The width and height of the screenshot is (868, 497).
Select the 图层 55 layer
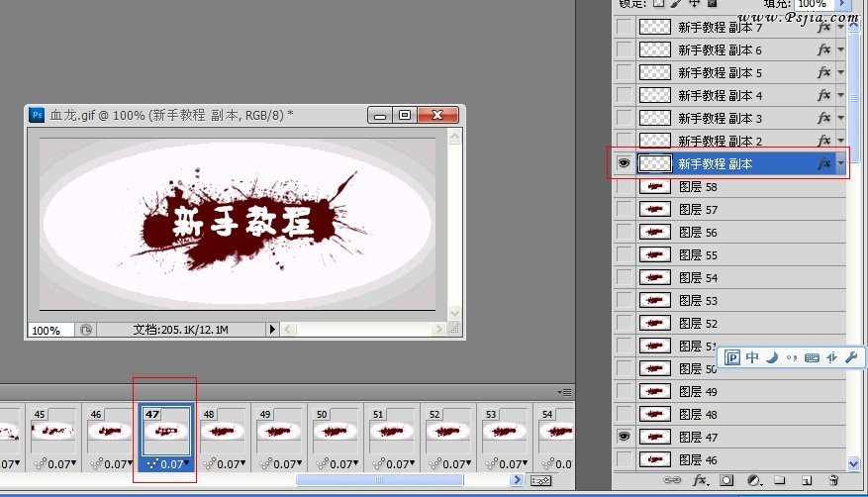741,254
